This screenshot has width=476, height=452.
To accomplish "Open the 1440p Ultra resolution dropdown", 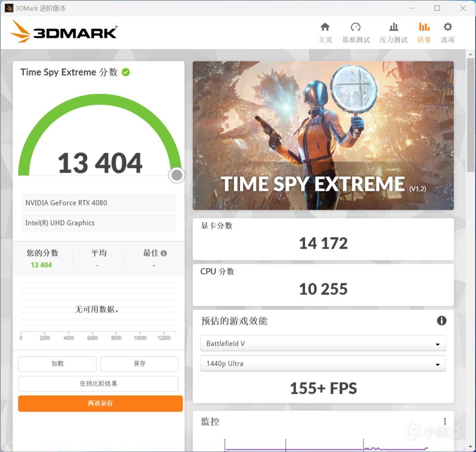I will point(323,364).
